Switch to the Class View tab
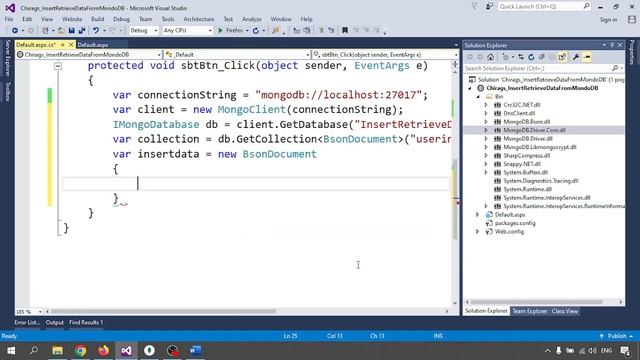 click(565, 311)
